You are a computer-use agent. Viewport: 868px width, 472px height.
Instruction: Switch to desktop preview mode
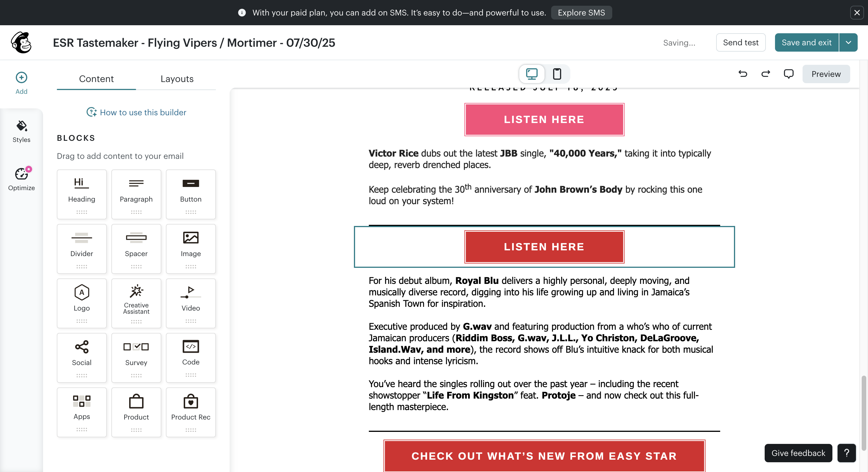[532, 74]
